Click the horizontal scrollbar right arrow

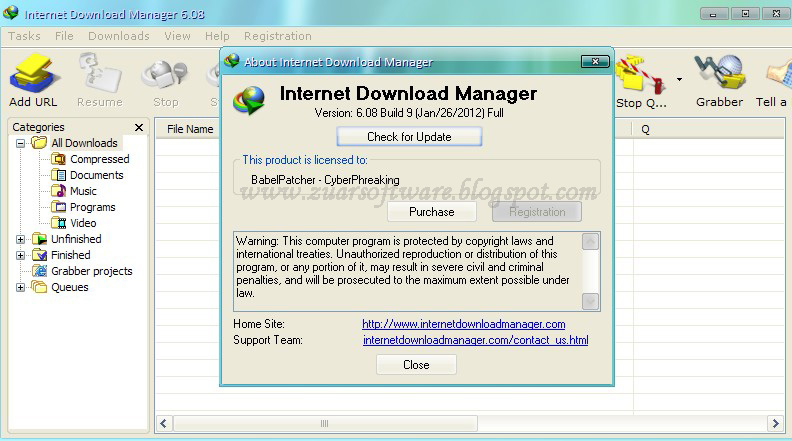coord(775,423)
